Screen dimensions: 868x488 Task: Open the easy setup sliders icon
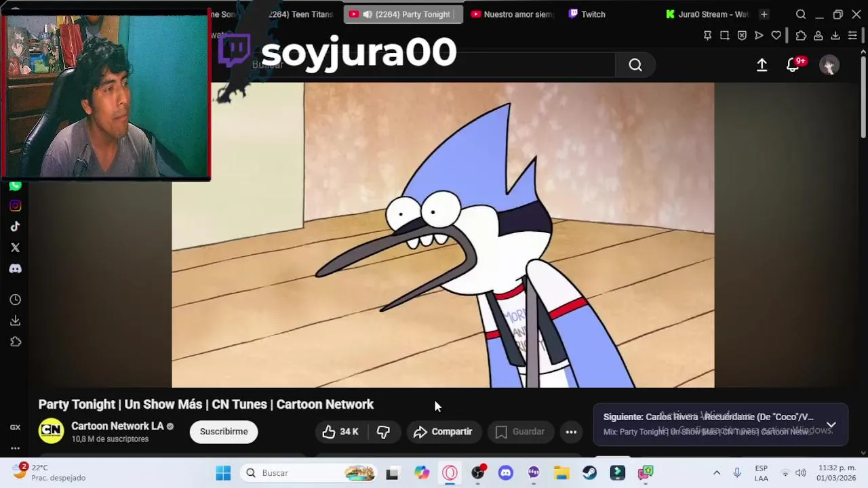(852, 35)
